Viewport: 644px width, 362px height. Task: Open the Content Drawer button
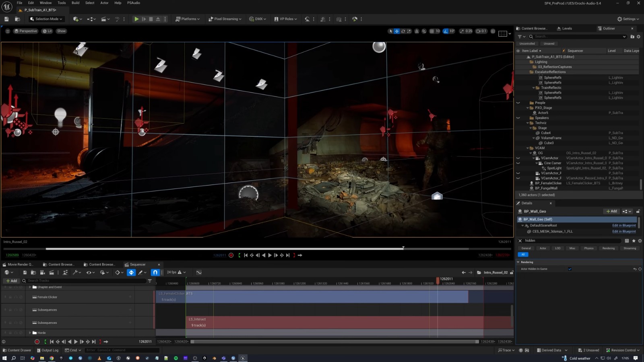17,350
